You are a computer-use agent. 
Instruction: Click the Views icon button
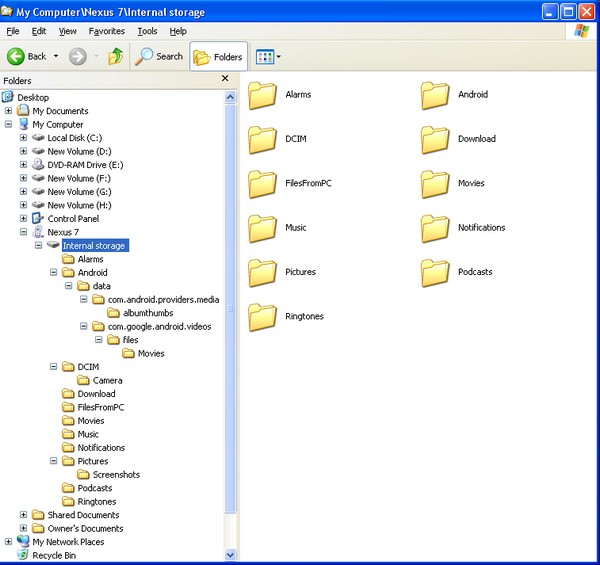coord(265,57)
